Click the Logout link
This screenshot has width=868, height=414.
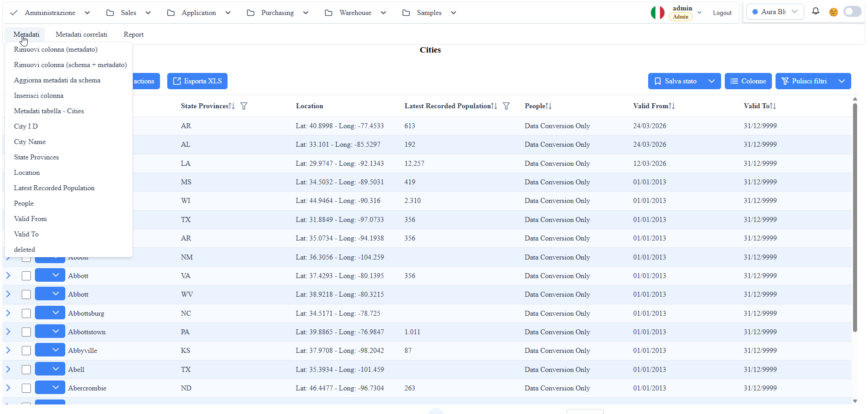point(722,13)
